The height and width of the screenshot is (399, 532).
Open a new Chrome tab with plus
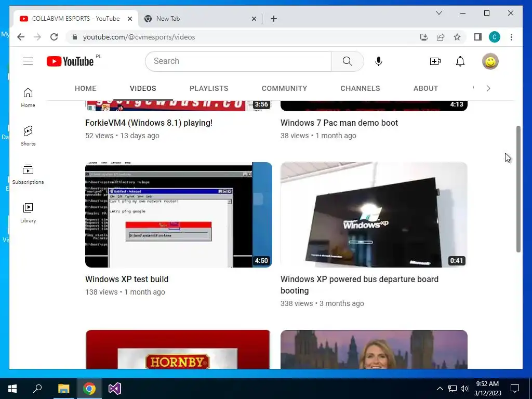[274, 19]
